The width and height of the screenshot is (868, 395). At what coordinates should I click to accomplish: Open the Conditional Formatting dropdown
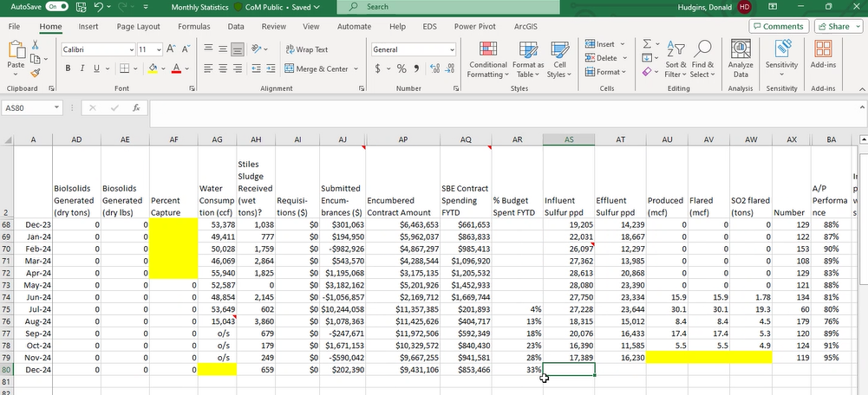pos(487,60)
